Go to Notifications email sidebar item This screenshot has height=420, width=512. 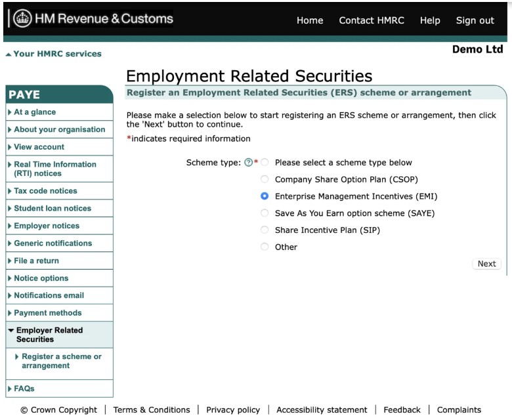(x=60, y=295)
